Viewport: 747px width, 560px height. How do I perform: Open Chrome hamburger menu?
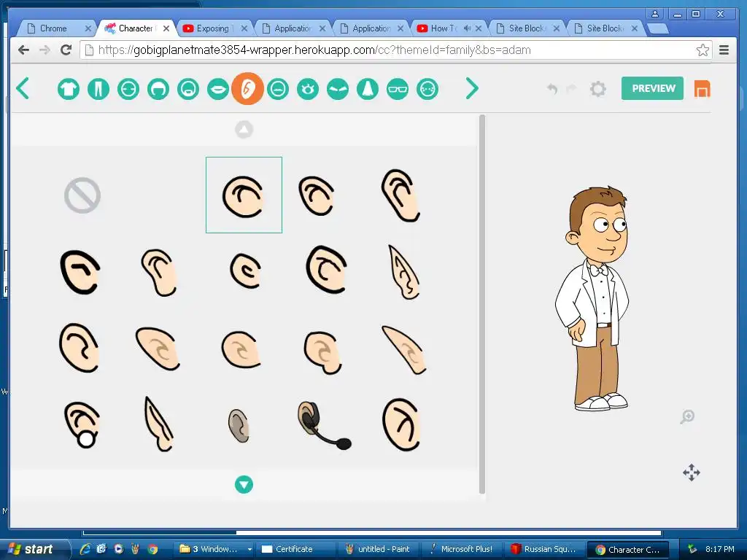click(724, 50)
